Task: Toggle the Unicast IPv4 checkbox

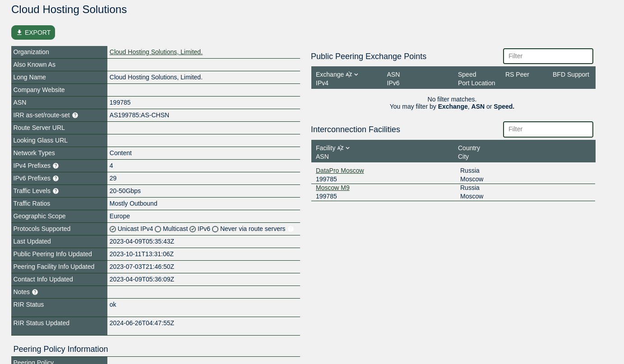Action: click(x=113, y=229)
